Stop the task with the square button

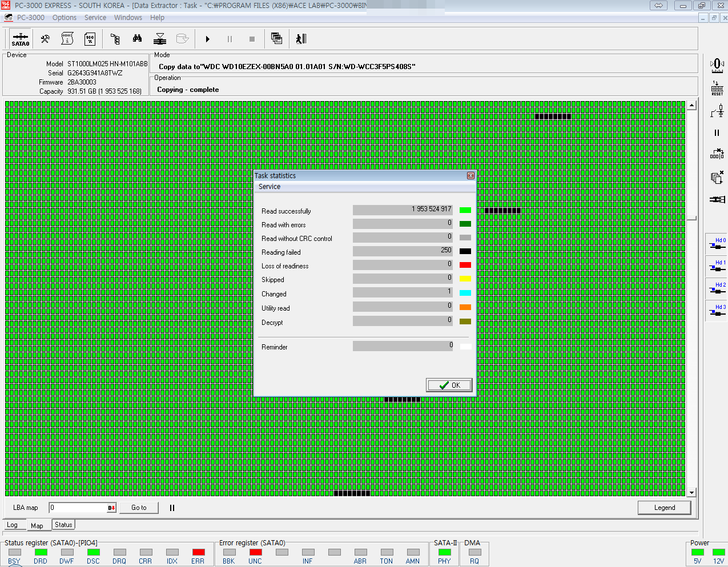click(x=252, y=39)
